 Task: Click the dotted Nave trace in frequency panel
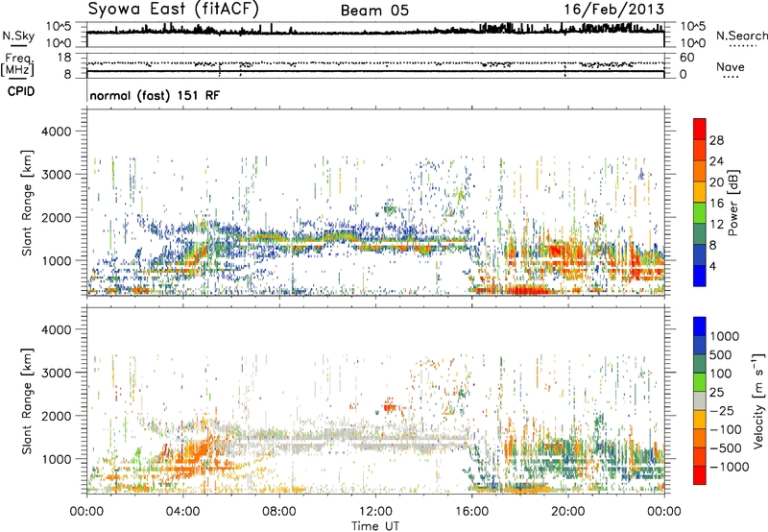click(375, 63)
